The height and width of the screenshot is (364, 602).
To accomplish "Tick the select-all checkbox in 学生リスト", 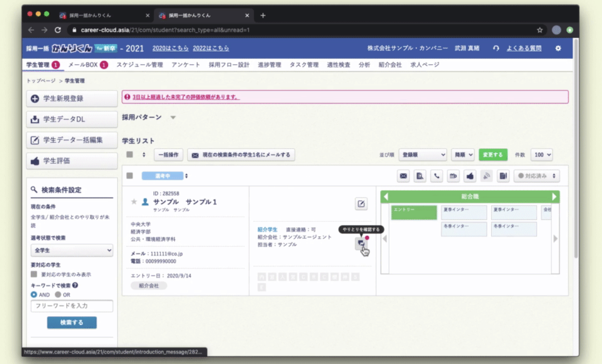I will pos(130,155).
